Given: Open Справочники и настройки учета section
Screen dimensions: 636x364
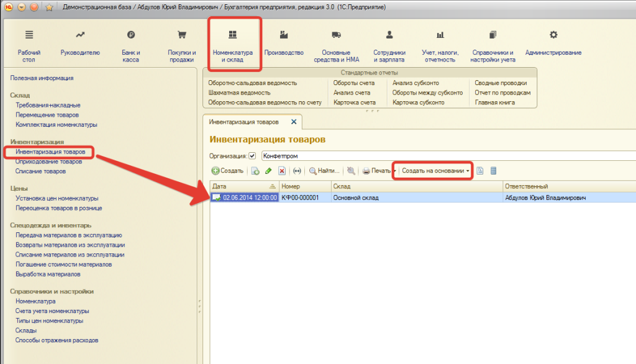Looking at the screenshot, I should [x=493, y=45].
